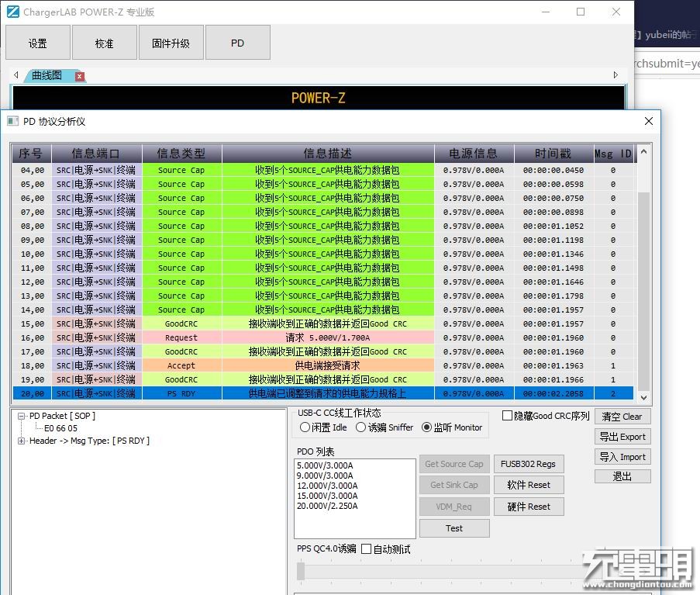Image resolution: width=700 pixels, height=595 pixels.
Task: Click the 清空 Clear button
Action: click(x=622, y=417)
